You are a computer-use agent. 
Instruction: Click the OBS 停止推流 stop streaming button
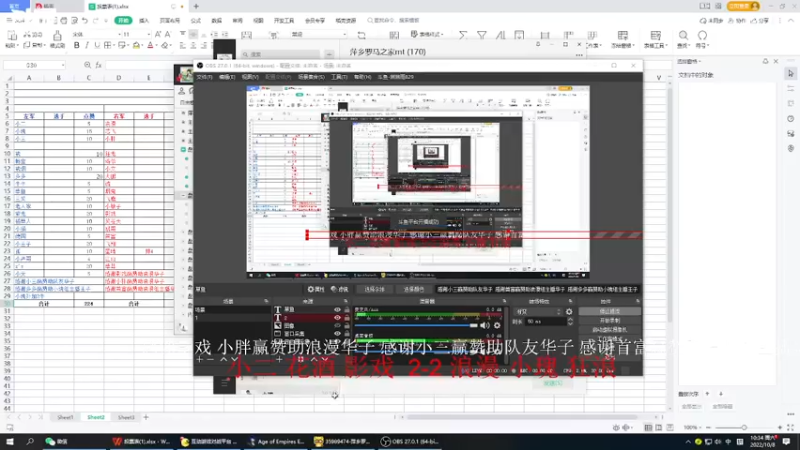coord(610,311)
